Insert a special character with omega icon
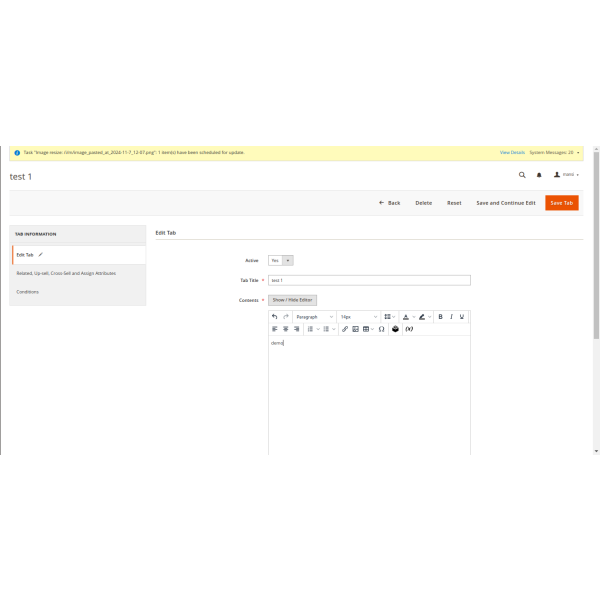This screenshot has height=600, width=600. [x=382, y=329]
